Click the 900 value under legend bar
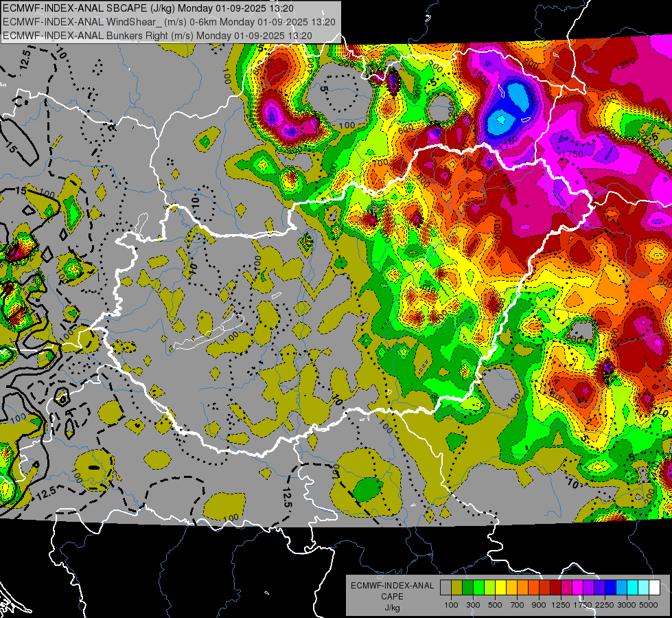The width and height of the screenshot is (672, 618). coord(539,605)
